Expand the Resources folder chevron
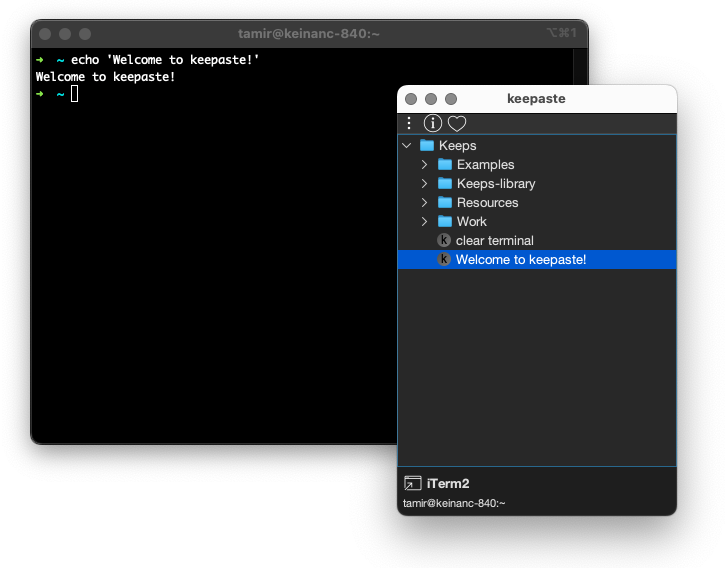Viewport: 725px width, 568px height. (424, 203)
